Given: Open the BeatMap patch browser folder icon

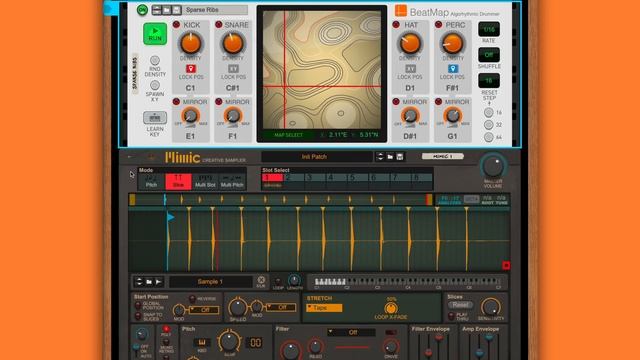Looking at the screenshot, I should click(167, 10).
